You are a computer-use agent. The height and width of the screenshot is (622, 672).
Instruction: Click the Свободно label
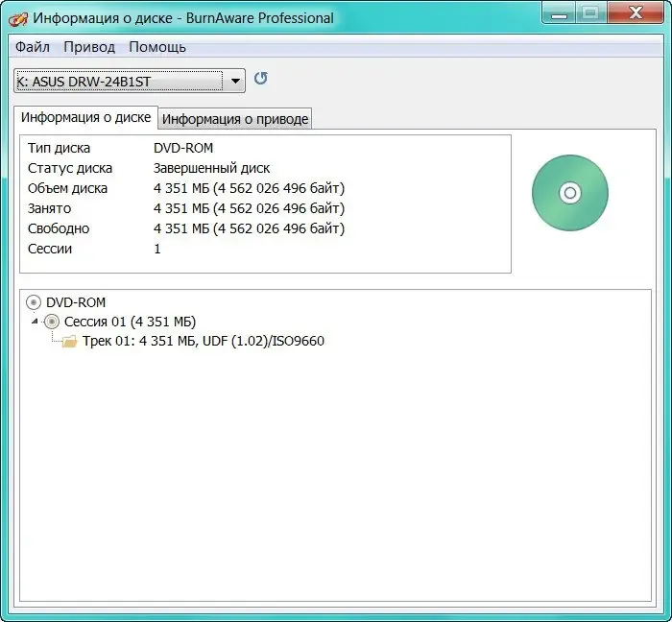pyautogui.click(x=59, y=228)
